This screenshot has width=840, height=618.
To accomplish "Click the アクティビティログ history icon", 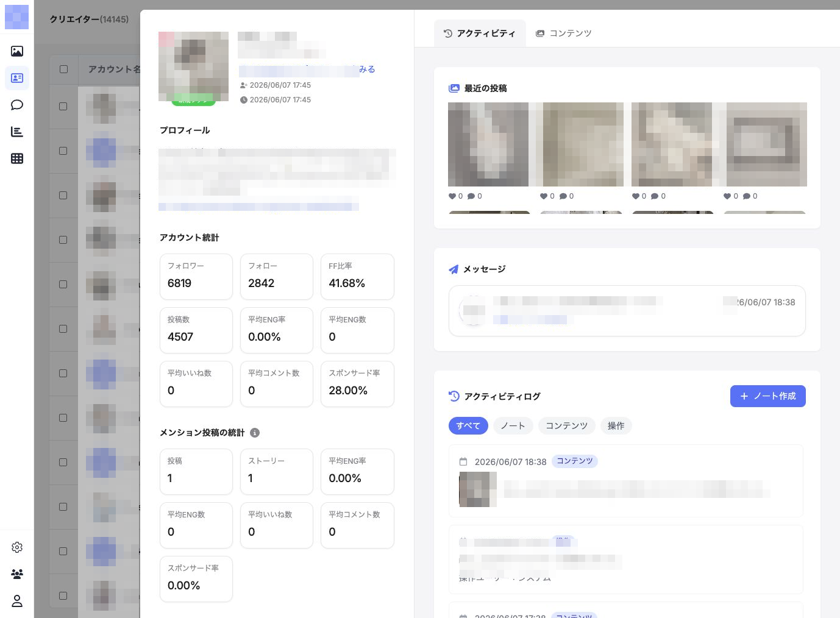I will (454, 396).
